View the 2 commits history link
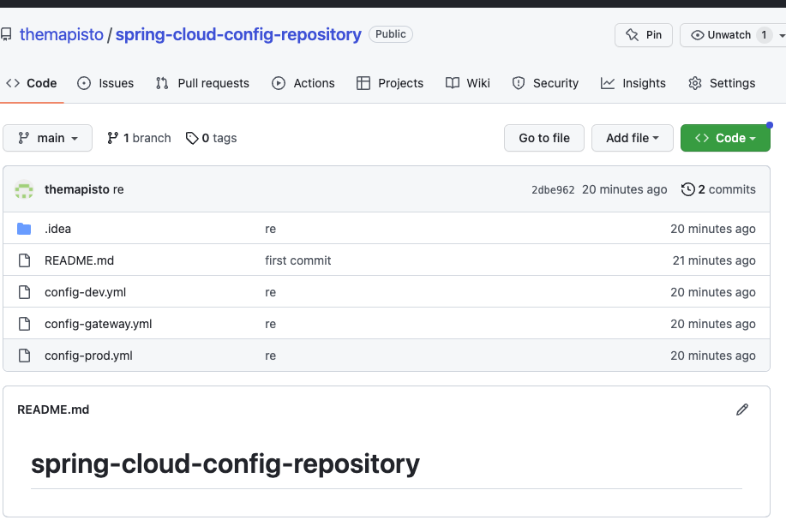This screenshot has height=532, width=786. (718, 189)
